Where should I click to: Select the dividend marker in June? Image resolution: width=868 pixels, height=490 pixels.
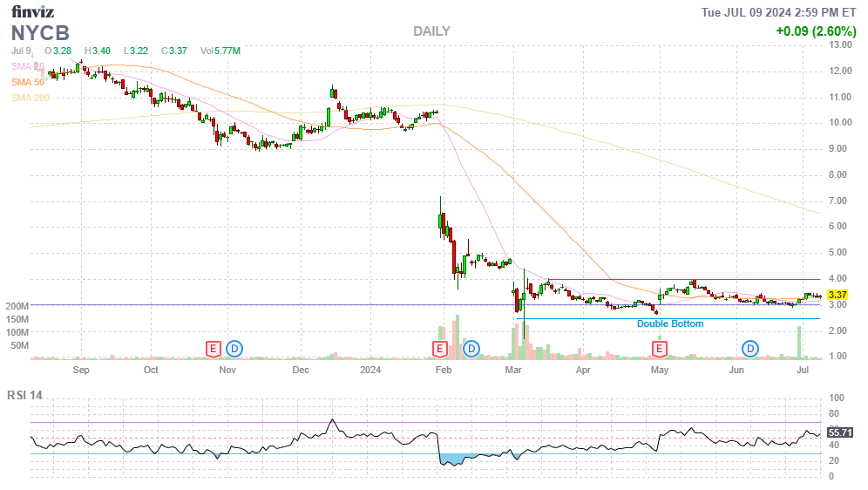coord(750,349)
